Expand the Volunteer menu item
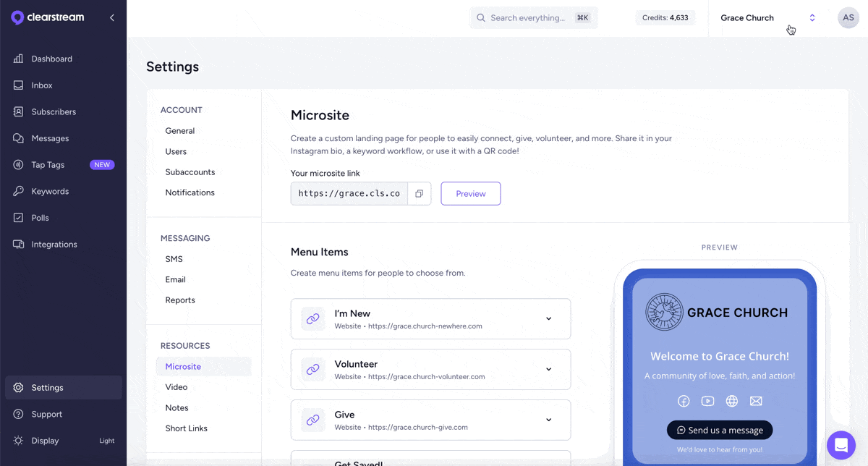The image size is (868, 466). point(548,370)
